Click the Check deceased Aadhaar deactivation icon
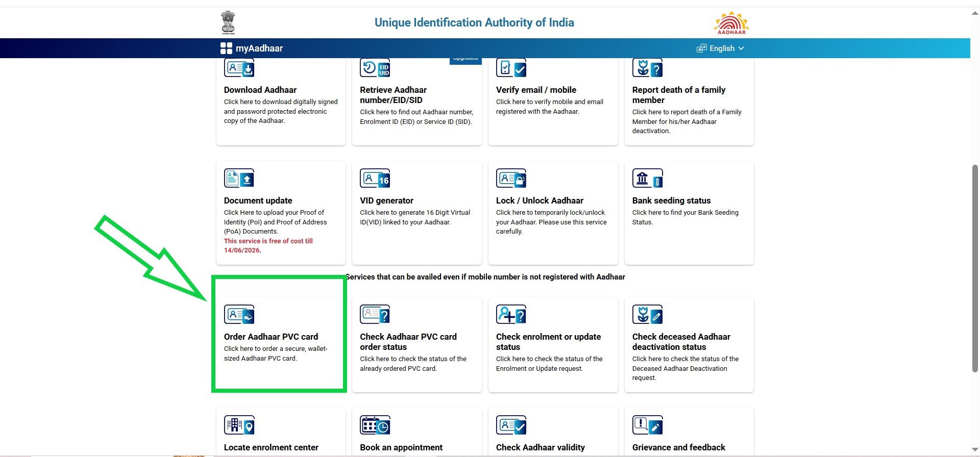 pyautogui.click(x=647, y=315)
